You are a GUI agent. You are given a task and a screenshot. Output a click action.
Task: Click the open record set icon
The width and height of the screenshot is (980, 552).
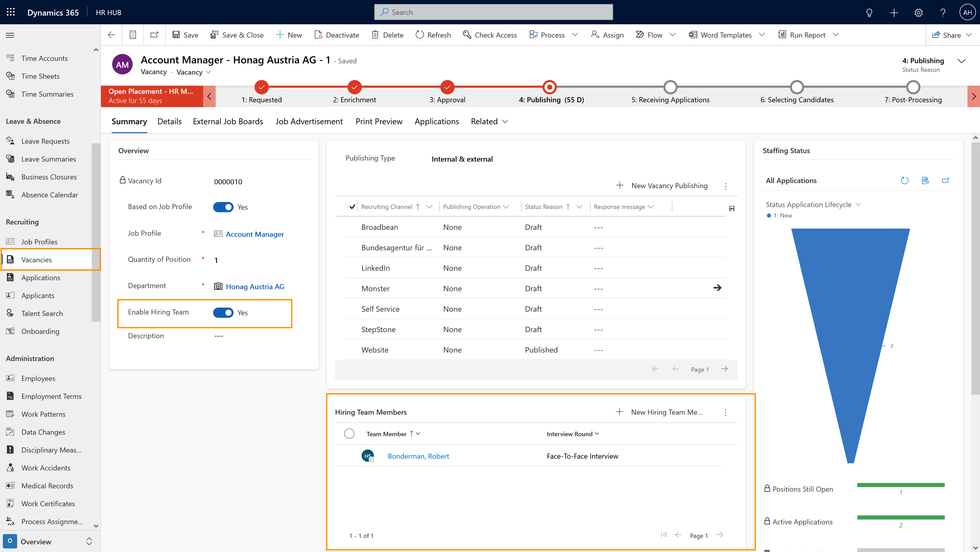[x=133, y=35]
